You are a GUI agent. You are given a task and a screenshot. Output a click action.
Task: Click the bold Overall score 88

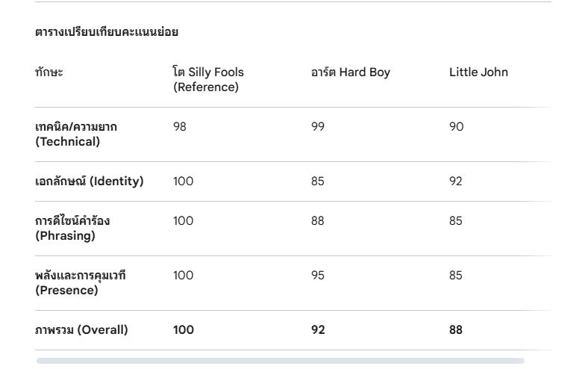[456, 330]
